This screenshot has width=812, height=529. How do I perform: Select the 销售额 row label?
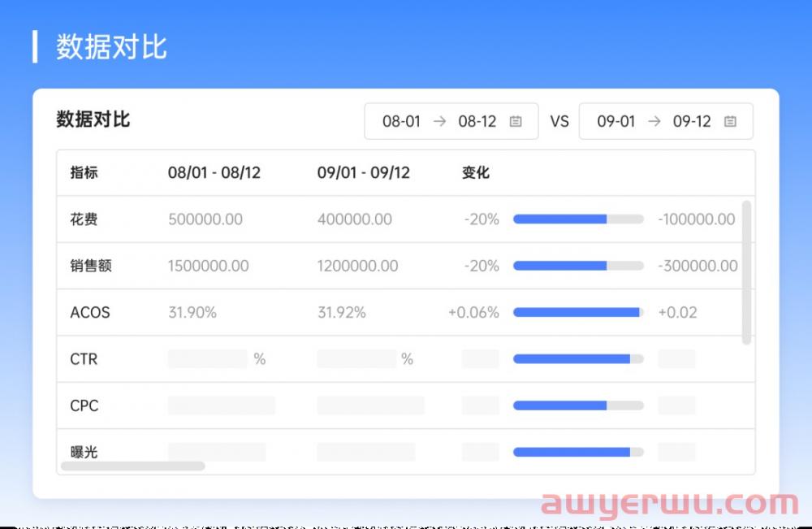point(91,266)
